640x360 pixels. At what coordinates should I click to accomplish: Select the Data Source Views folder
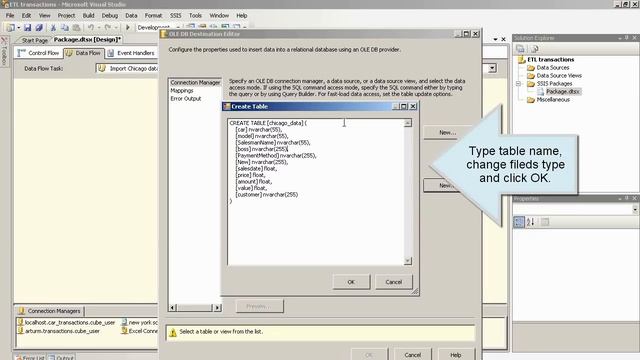coord(554,76)
